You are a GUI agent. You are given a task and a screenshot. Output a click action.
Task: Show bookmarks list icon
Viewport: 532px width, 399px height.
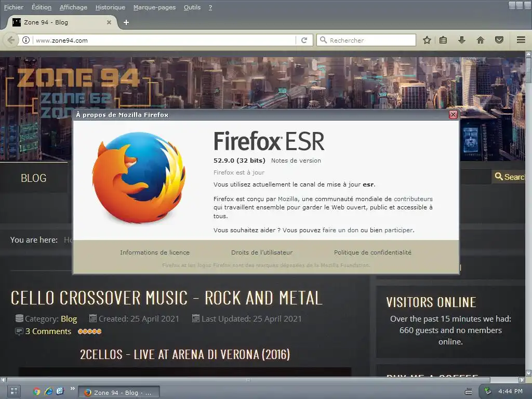(x=443, y=40)
